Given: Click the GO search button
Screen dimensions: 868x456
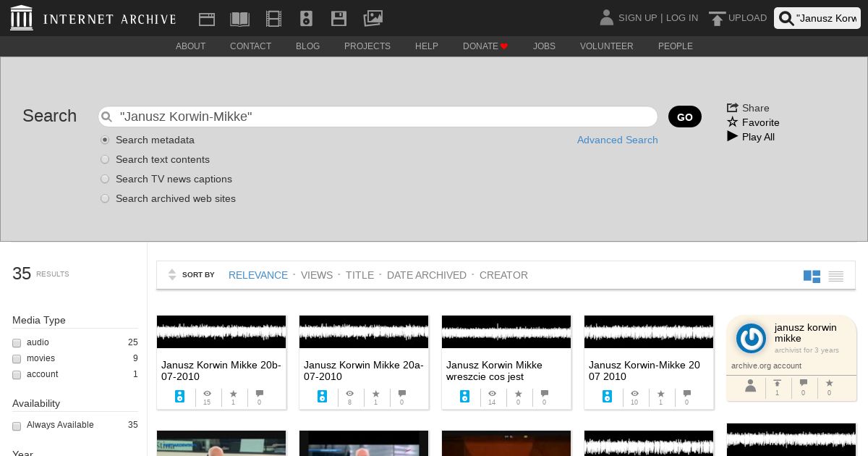Looking at the screenshot, I should pyautogui.click(x=685, y=117).
